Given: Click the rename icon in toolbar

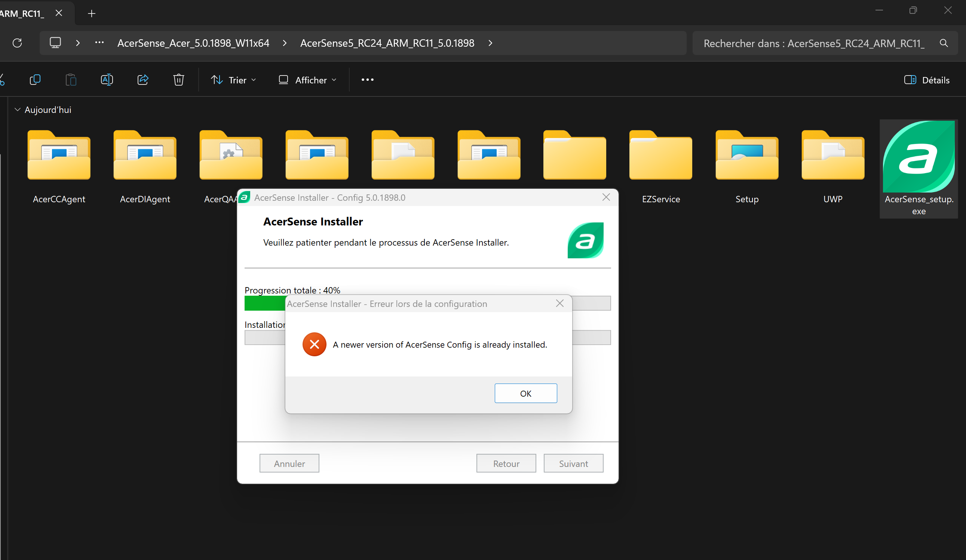Looking at the screenshot, I should pos(107,80).
